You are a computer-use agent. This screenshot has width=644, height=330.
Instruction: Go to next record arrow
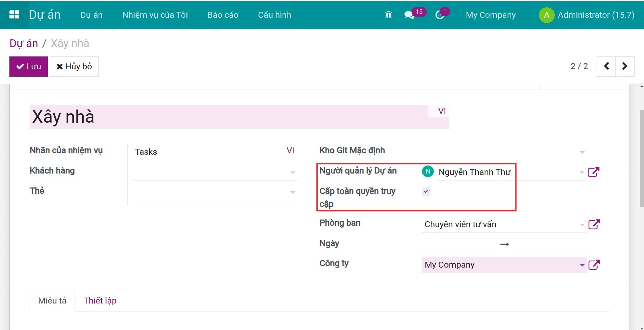pos(625,66)
